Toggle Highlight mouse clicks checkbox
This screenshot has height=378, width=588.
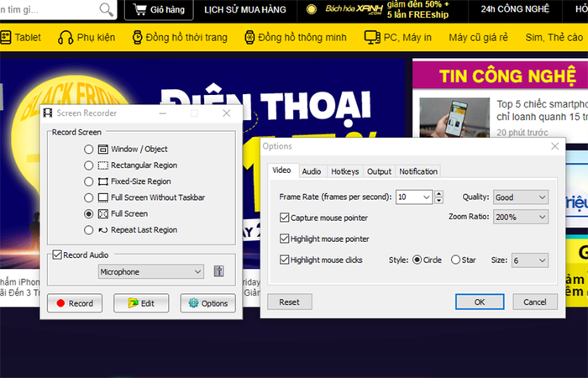point(284,260)
